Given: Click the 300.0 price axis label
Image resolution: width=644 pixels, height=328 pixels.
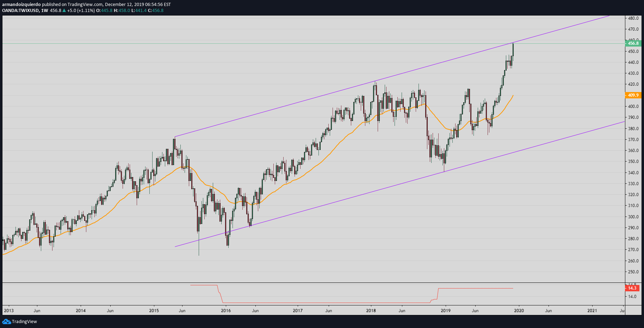Looking at the screenshot, I should point(633,217).
